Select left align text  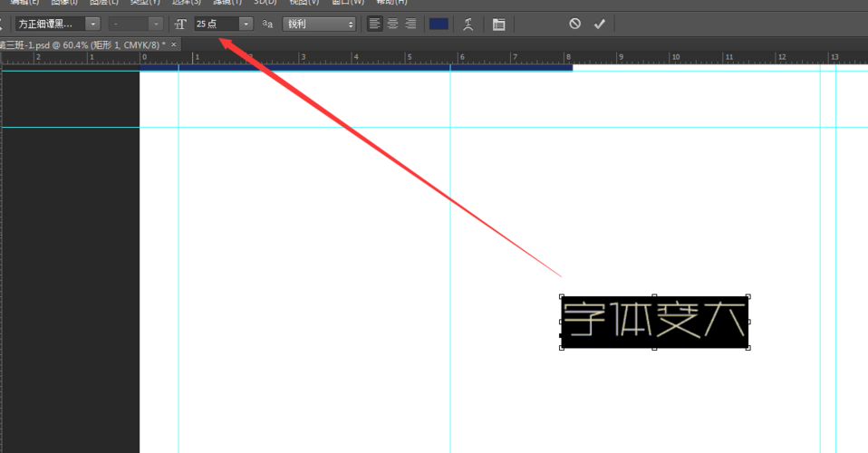click(375, 24)
